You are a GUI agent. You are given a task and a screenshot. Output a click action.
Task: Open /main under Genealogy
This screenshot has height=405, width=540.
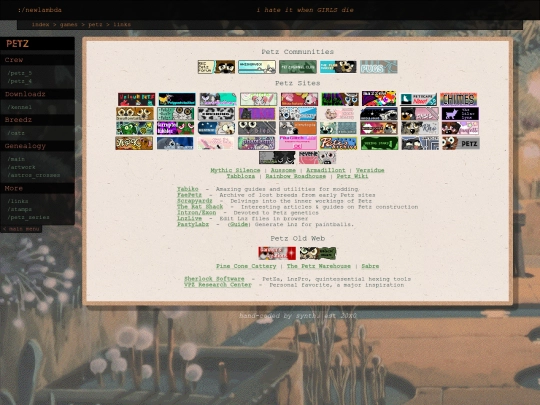click(x=16, y=159)
